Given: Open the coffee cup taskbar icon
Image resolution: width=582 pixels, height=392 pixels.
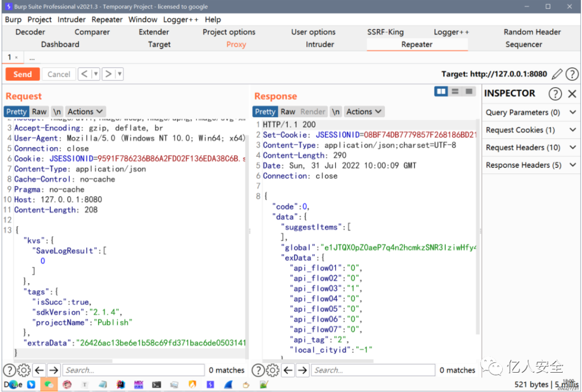Looking at the screenshot, I should (x=246, y=385).
